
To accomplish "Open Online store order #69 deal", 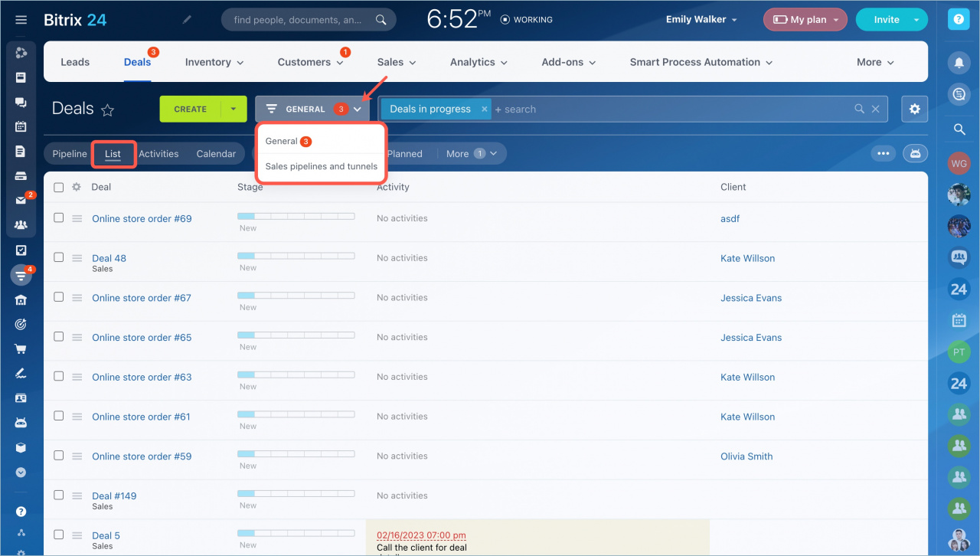I will pyautogui.click(x=142, y=218).
